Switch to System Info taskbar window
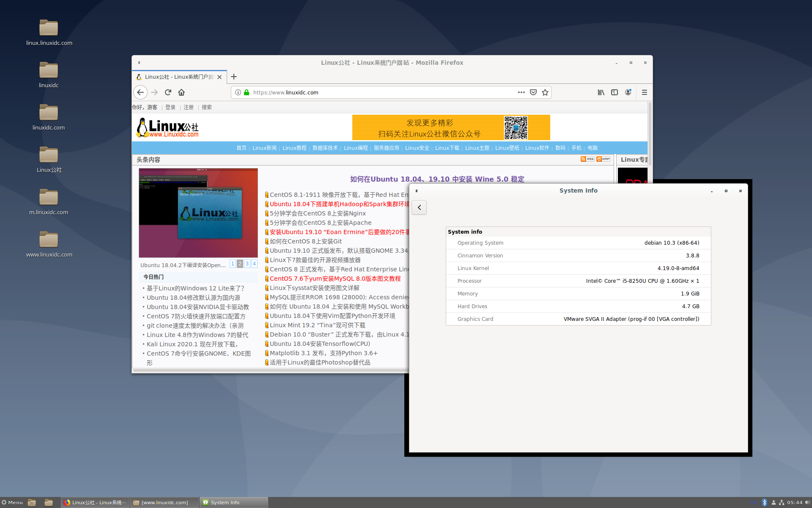This screenshot has width=812, height=508. (234, 502)
